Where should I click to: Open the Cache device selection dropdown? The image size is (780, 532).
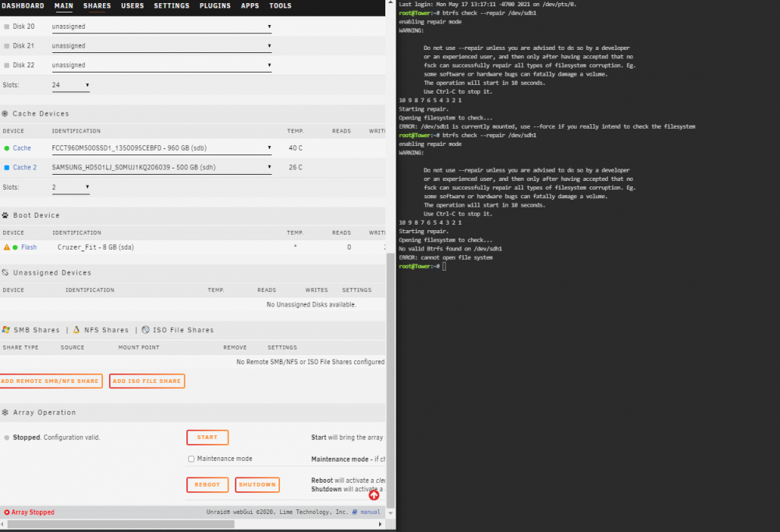(x=161, y=147)
